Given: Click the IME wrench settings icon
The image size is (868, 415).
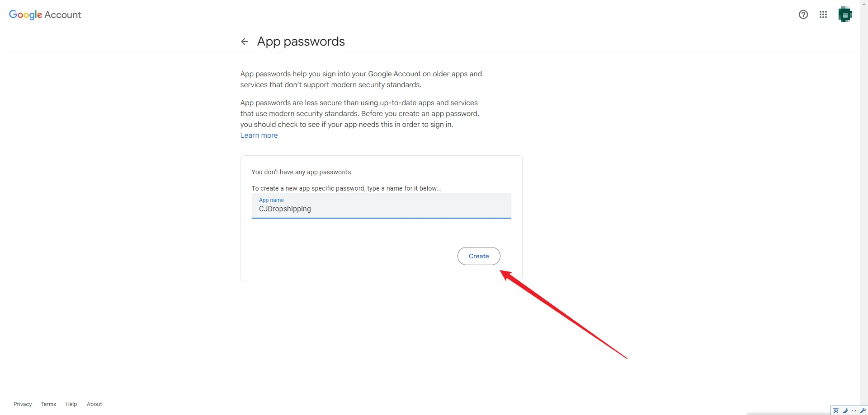Looking at the screenshot, I should point(863,410).
